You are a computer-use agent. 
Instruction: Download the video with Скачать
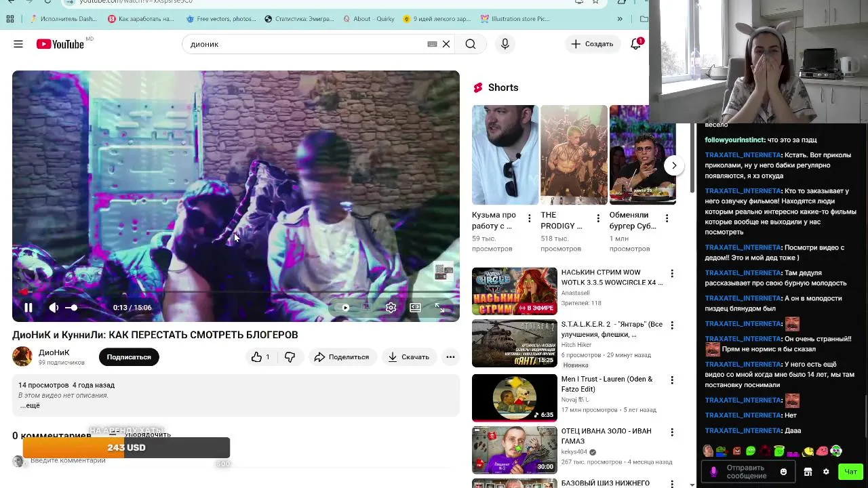coord(408,357)
